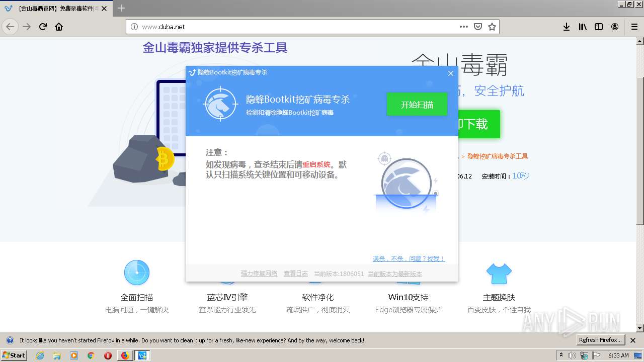Click the green 开始扫描 scan button

coord(417,105)
